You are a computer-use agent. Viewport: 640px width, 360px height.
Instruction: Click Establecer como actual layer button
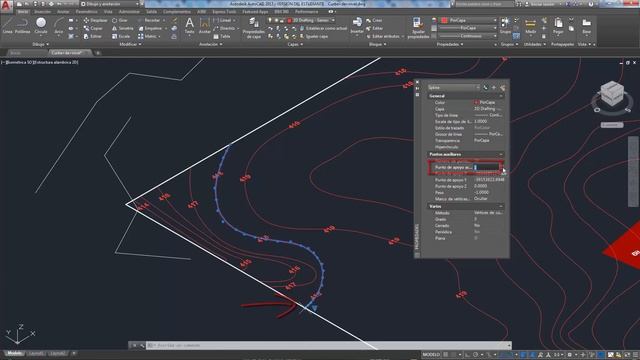coord(323,28)
